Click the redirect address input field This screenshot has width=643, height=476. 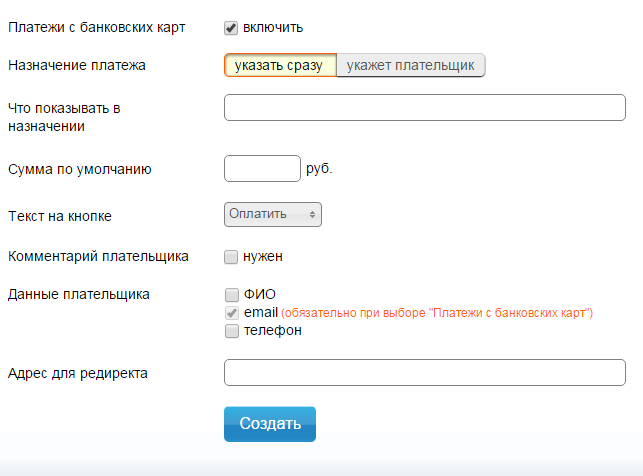[x=425, y=373]
